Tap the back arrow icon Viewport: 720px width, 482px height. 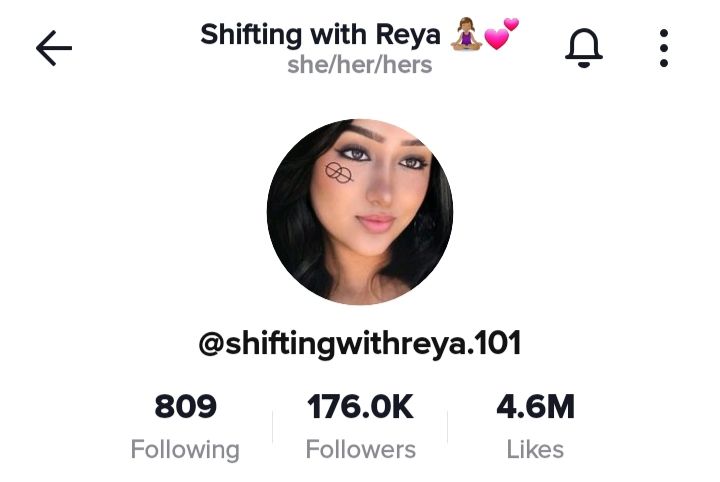point(54,48)
